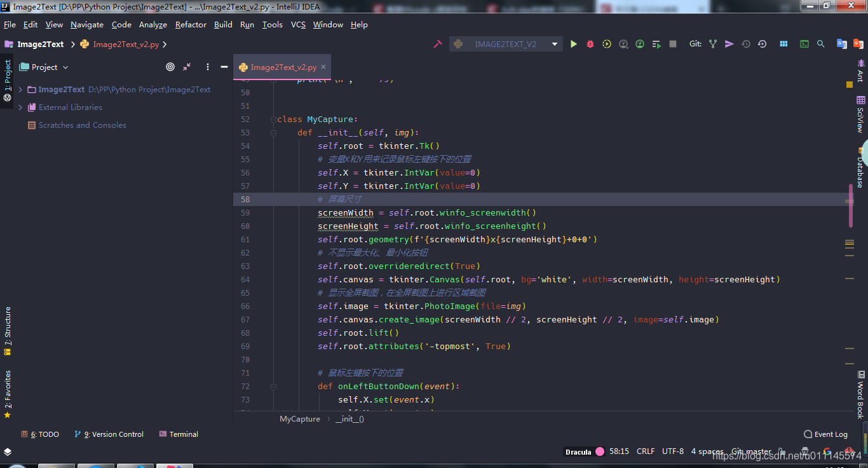Click the 58:15 line column indicator
This screenshot has height=468, width=868.
[619, 451]
